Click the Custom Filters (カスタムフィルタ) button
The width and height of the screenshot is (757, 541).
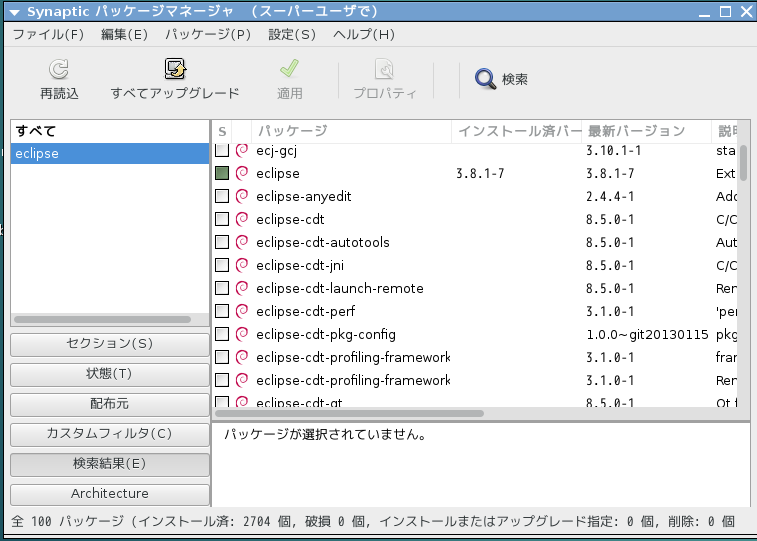coord(110,433)
